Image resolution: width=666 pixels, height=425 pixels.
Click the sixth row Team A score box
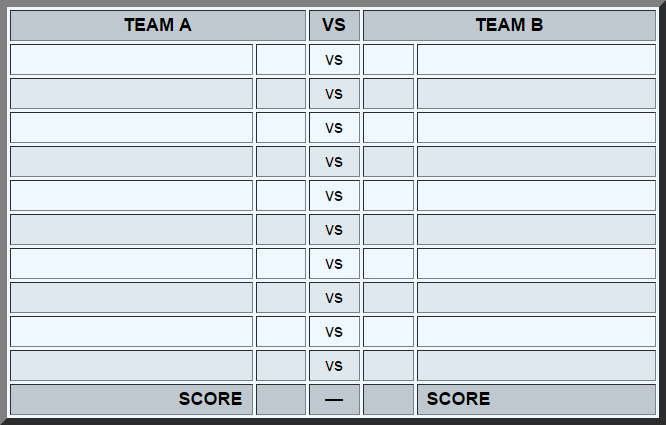coord(281,229)
